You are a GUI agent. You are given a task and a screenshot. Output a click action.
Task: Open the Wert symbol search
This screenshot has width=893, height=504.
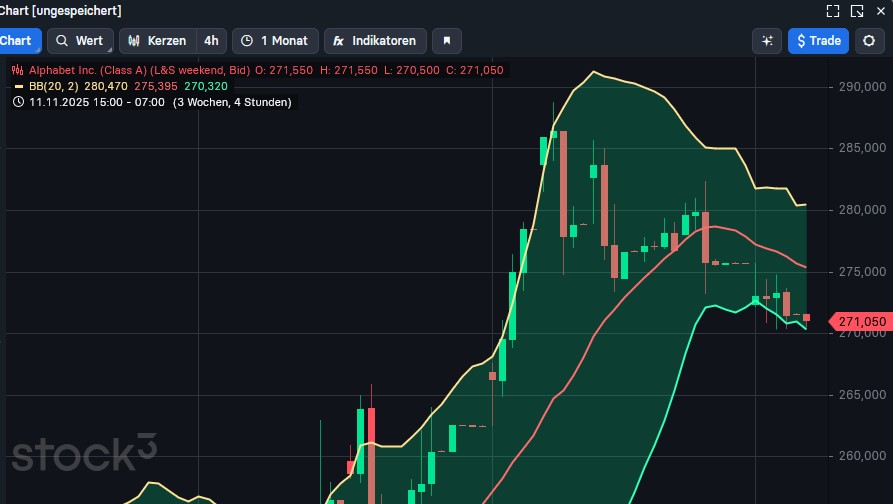[79, 41]
